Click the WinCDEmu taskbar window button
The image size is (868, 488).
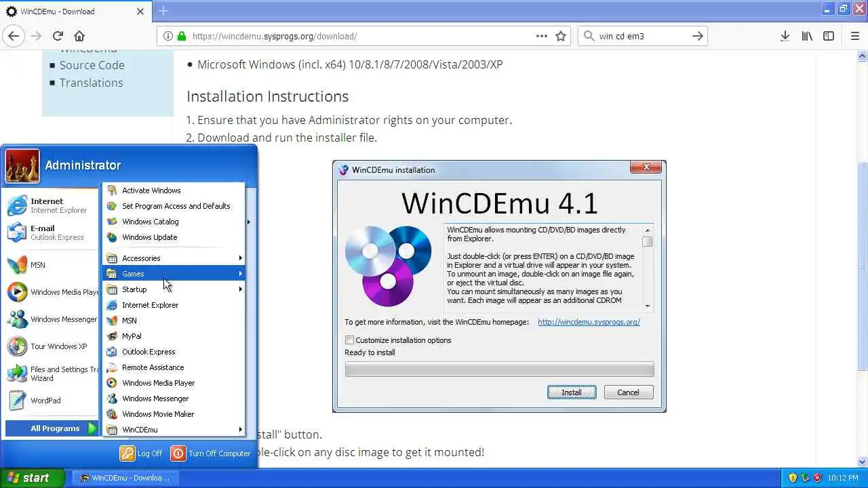(x=124, y=478)
